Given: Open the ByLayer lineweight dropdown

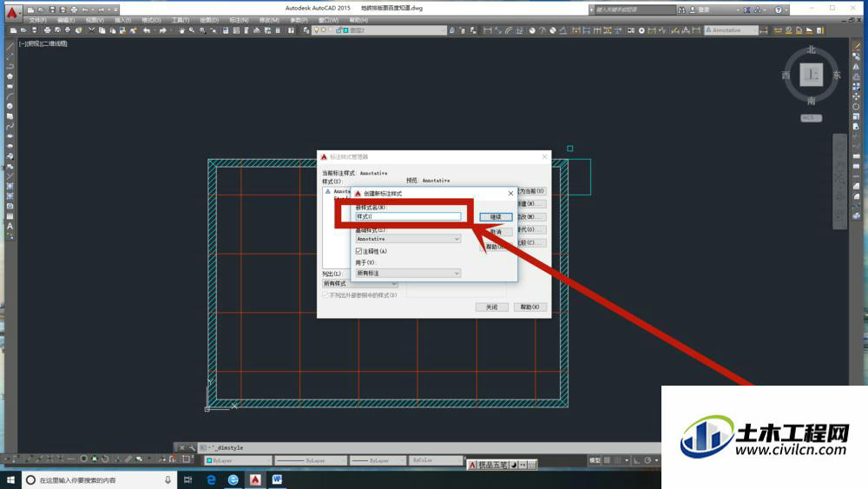Looking at the screenshot, I should 378,460.
